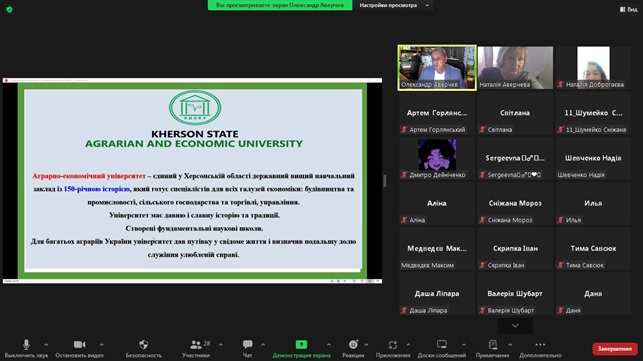Image resolution: width=643 pixels, height=361 pixels.
Task: Click Аграрно-економічний університет red text
Action: (89, 176)
